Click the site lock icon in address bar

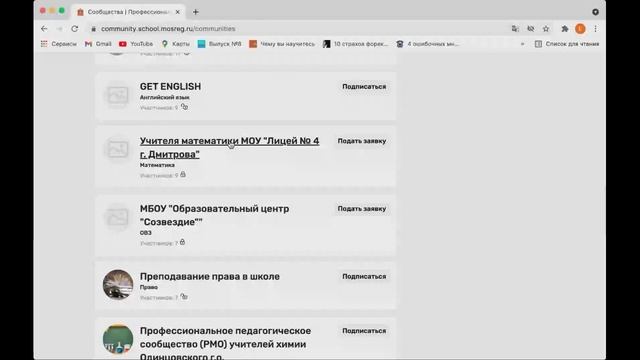point(93,29)
